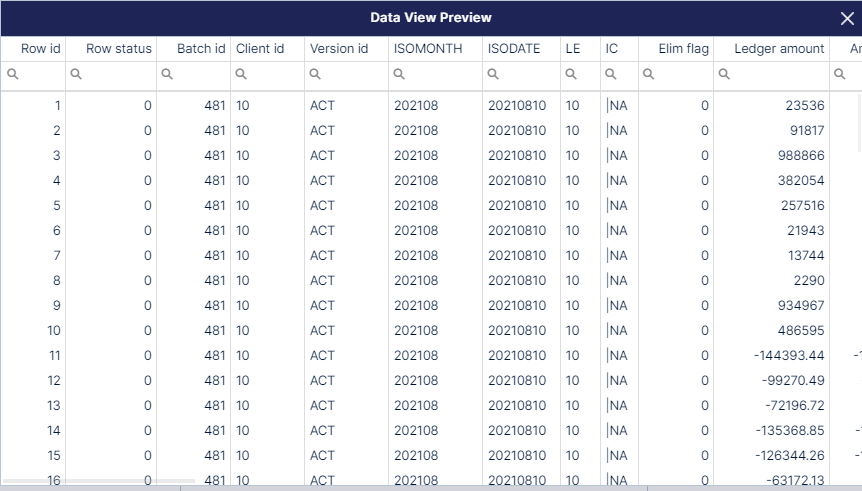
Task: Select row 11 ledger amount -144393.44
Action: coord(789,356)
